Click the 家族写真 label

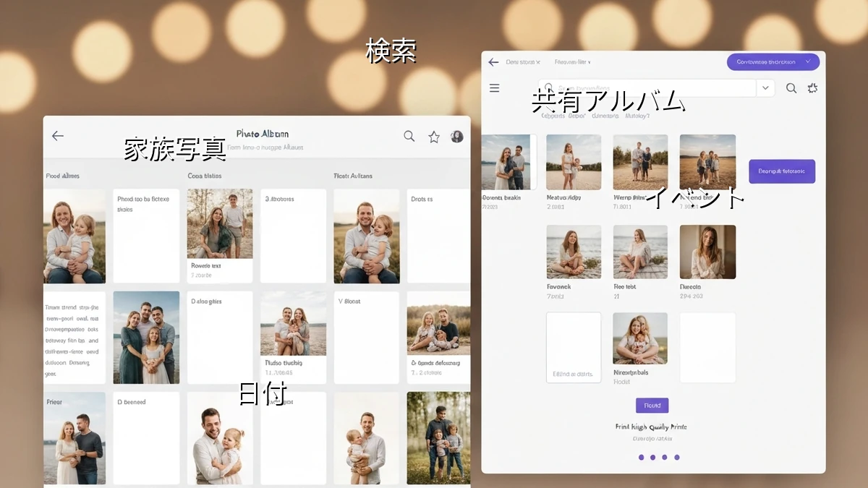(x=175, y=149)
